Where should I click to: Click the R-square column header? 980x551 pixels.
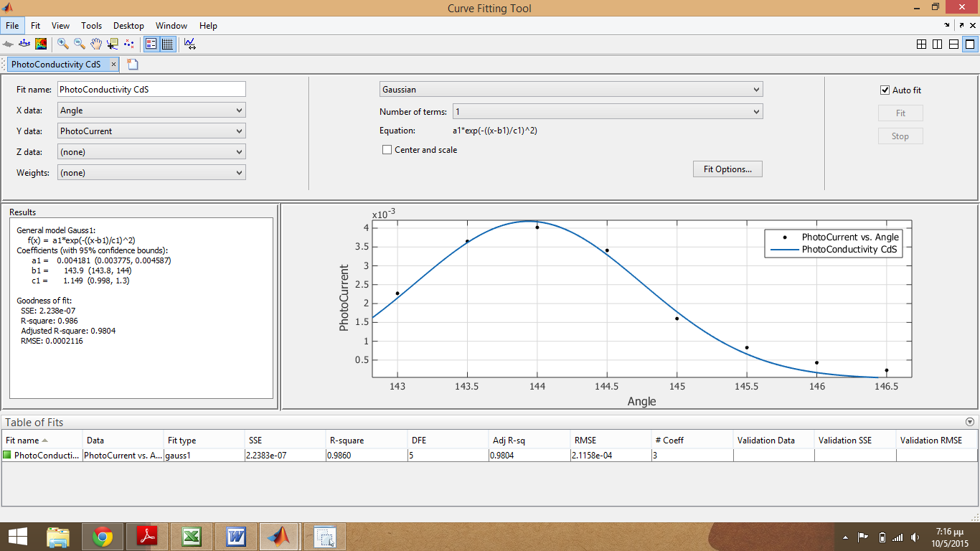coord(367,441)
